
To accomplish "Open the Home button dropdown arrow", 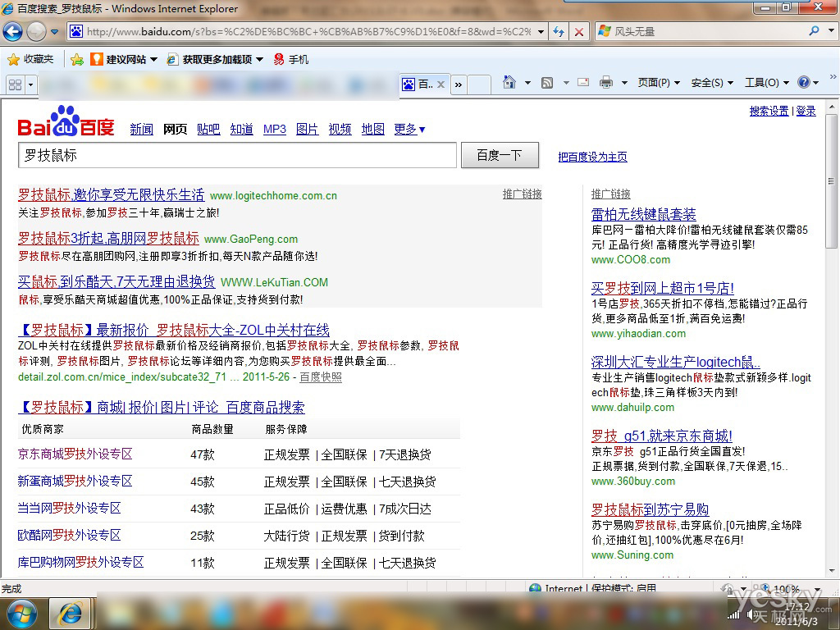I will coord(527,83).
